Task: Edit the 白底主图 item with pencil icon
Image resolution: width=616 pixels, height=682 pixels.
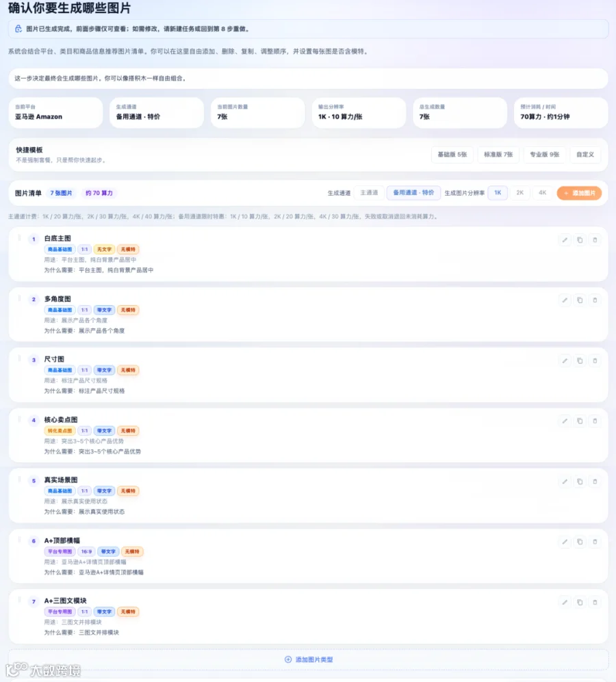Action: point(565,239)
